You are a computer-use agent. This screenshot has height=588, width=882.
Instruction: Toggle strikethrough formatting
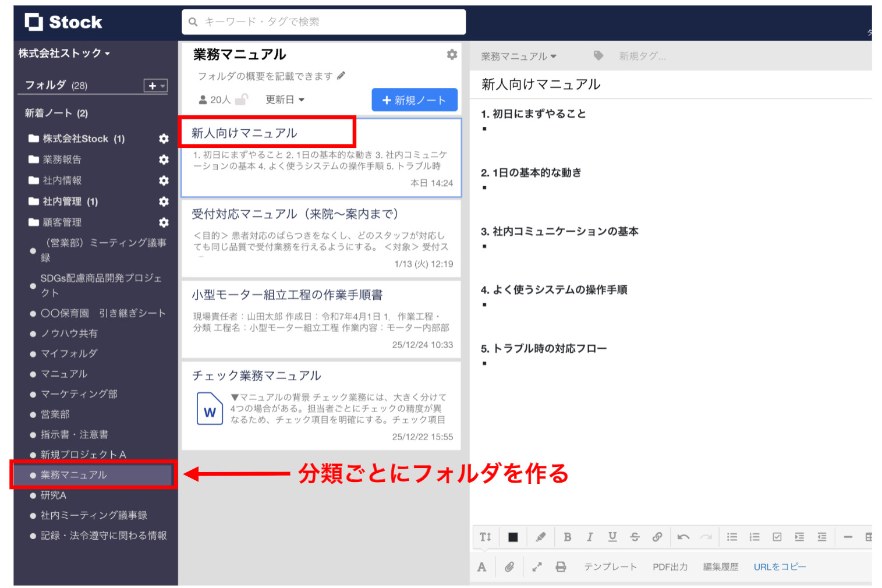[635, 537]
